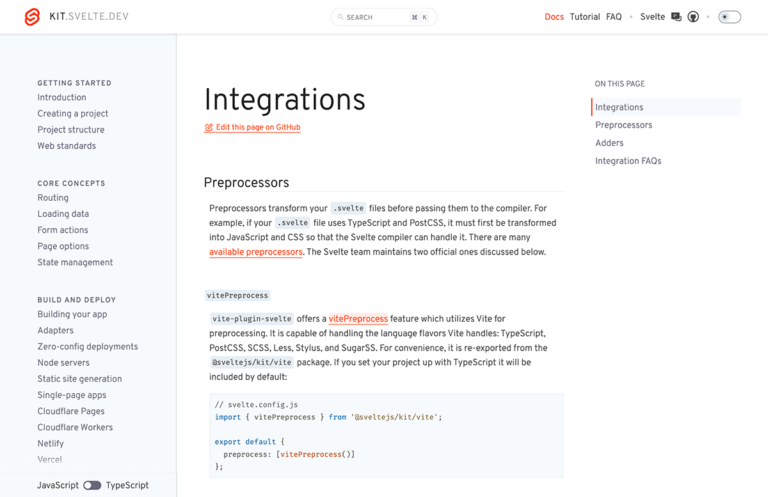Switch the JavaScript/TypeScript toggle
768x497 pixels.
pos(92,485)
